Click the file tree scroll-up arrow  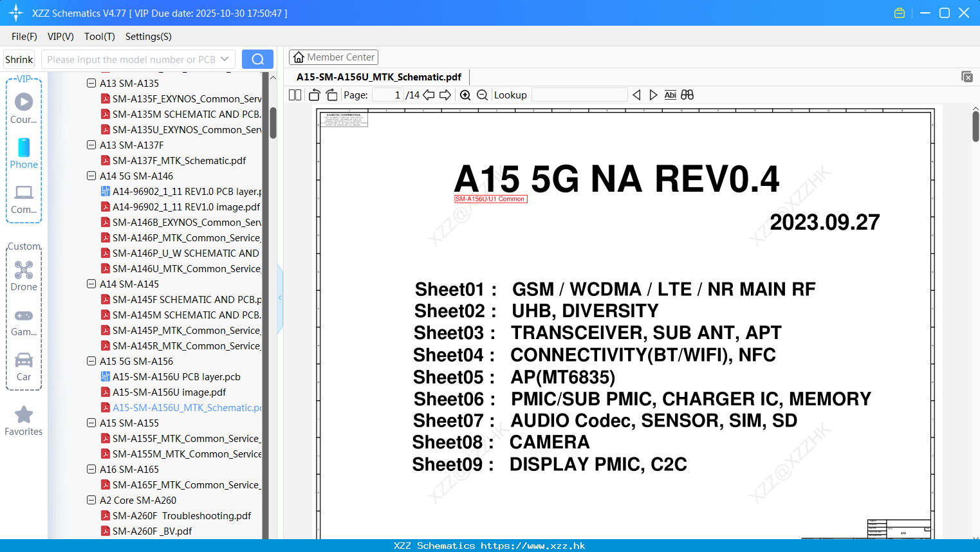pyautogui.click(x=273, y=77)
